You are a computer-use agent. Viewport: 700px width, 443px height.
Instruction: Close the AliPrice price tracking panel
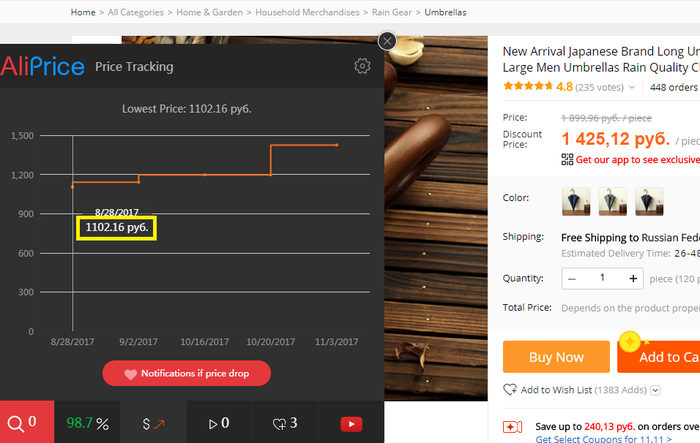tap(387, 41)
